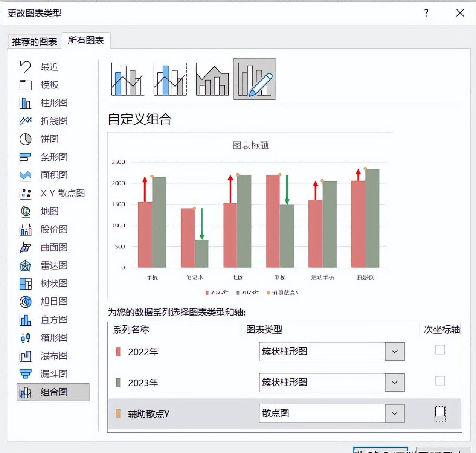Choose the Stock chart (股价图) icon
Viewport: 476px width, 453px height.
click(25, 229)
